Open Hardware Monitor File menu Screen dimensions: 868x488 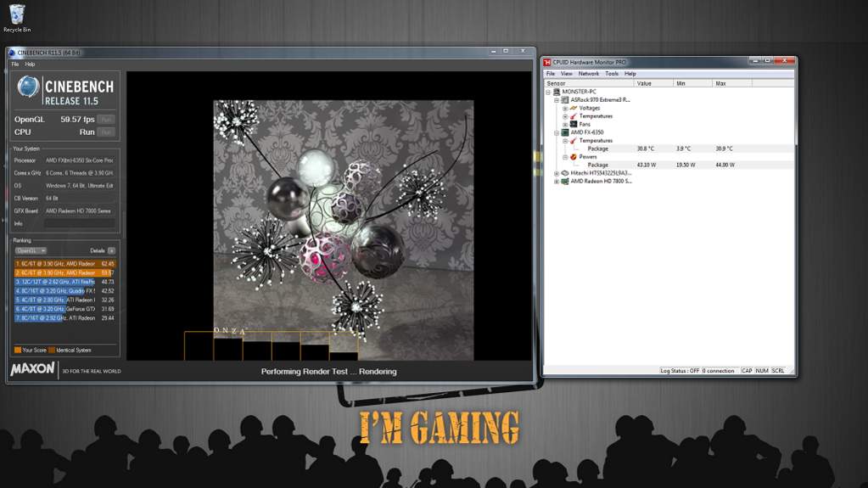pos(551,74)
